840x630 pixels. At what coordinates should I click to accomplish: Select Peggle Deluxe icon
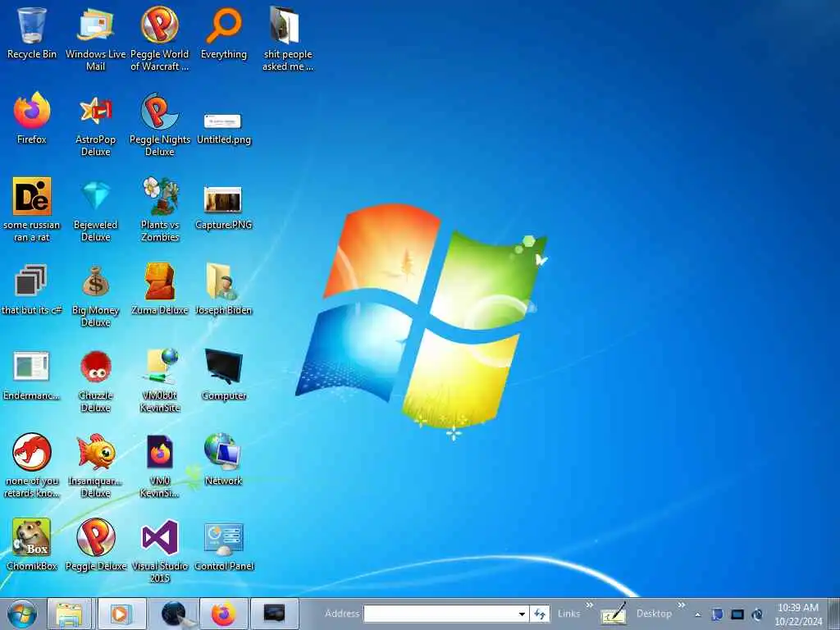click(x=95, y=545)
